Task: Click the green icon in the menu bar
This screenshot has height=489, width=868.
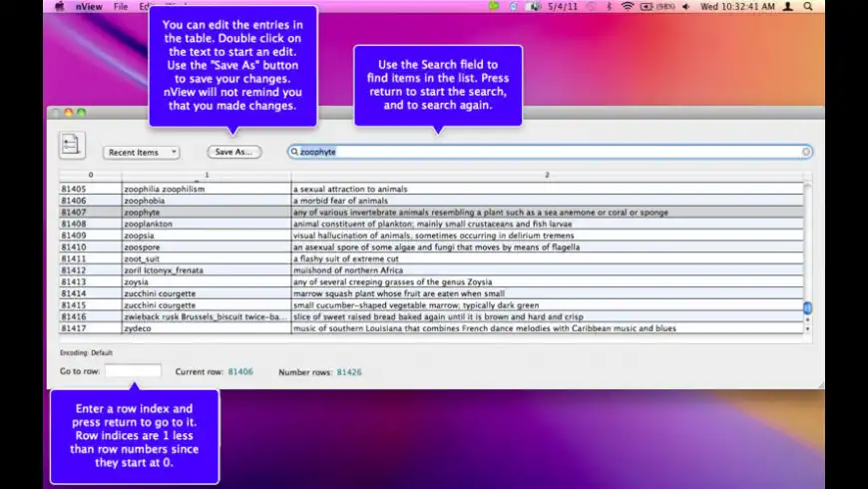Action: (494, 6)
